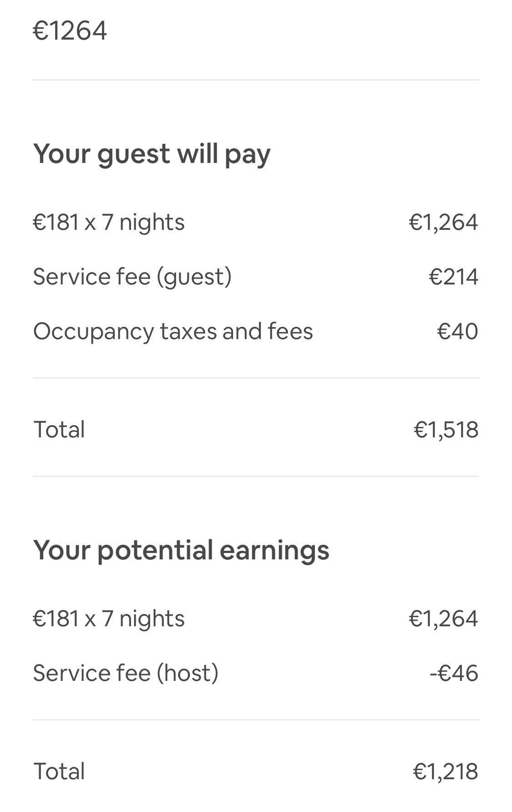Tap 'Occupancy taxes and fees' label
The width and height of the screenshot is (512, 812).
[173, 331]
